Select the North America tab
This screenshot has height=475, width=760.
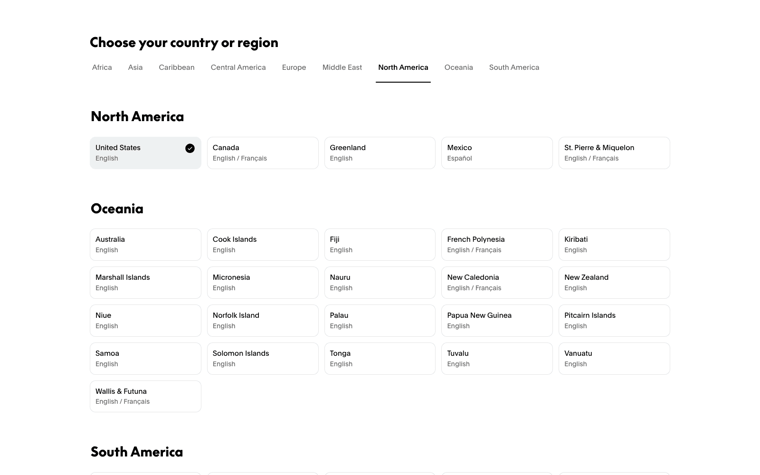point(403,67)
